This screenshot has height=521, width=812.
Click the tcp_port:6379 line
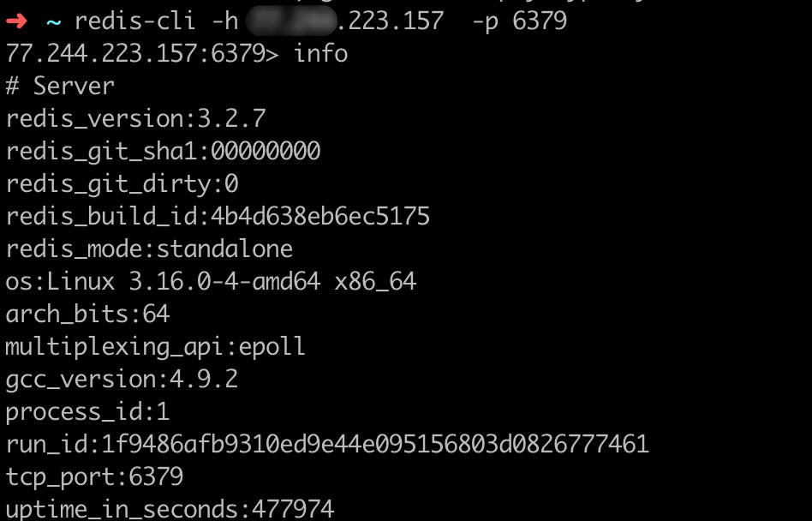[94, 477]
